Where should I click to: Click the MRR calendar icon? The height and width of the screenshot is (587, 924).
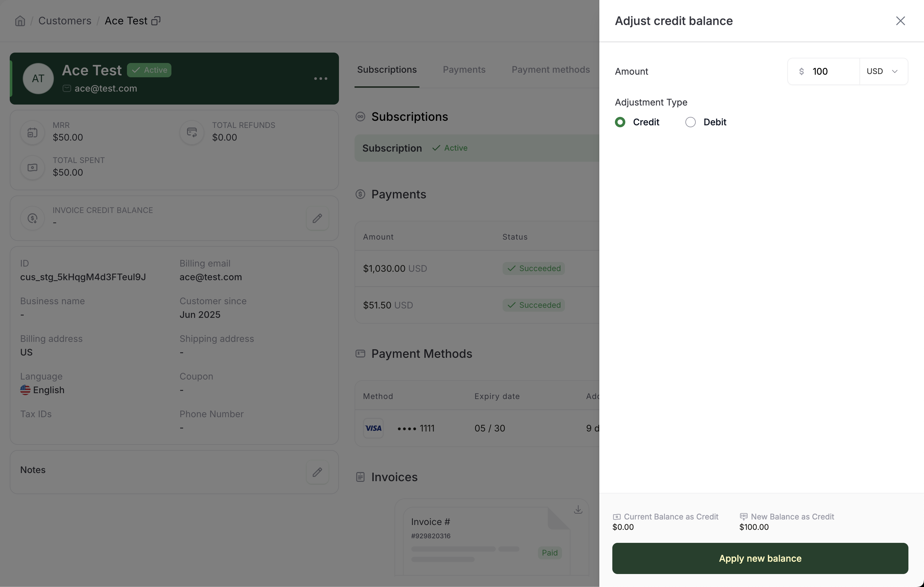pyautogui.click(x=32, y=133)
